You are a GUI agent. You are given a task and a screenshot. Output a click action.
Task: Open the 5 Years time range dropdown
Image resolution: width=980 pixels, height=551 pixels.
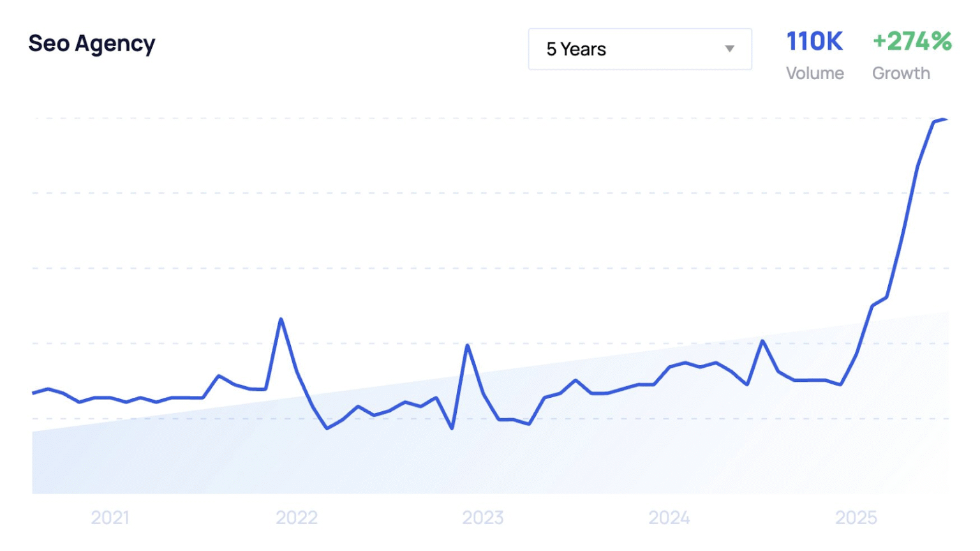[639, 49]
